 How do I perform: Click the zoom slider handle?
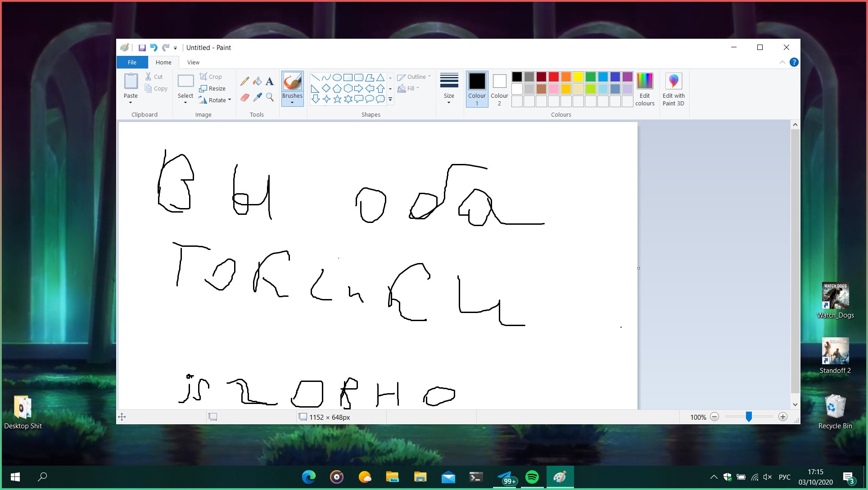pos(749,417)
